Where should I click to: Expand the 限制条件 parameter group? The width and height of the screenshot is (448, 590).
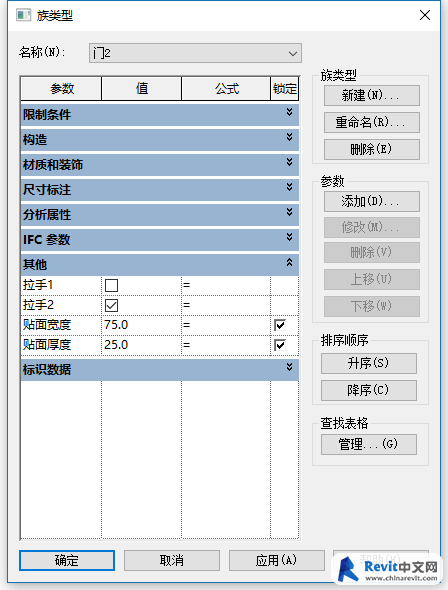[x=289, y=112]
